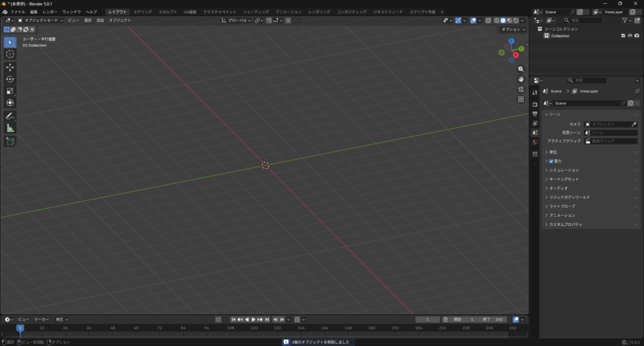
Task: Open the ファイル menu
Action: coord(18,12)
